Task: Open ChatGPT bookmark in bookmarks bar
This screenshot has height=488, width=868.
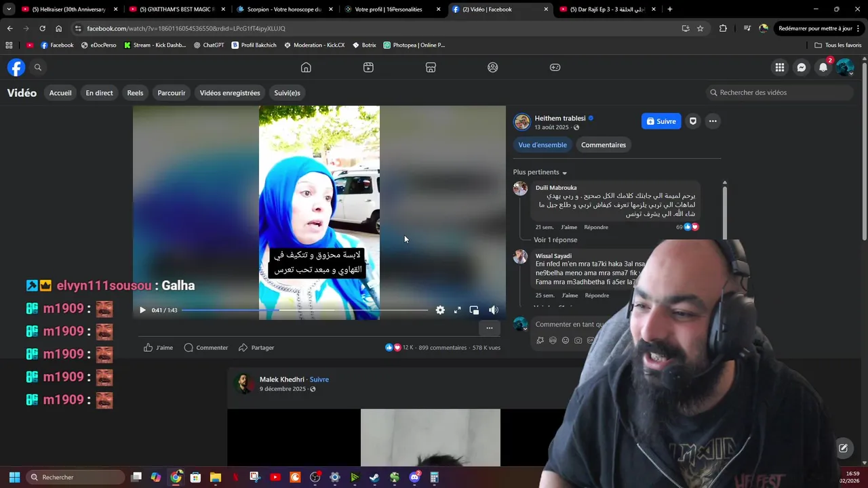Action: (209, 45)
